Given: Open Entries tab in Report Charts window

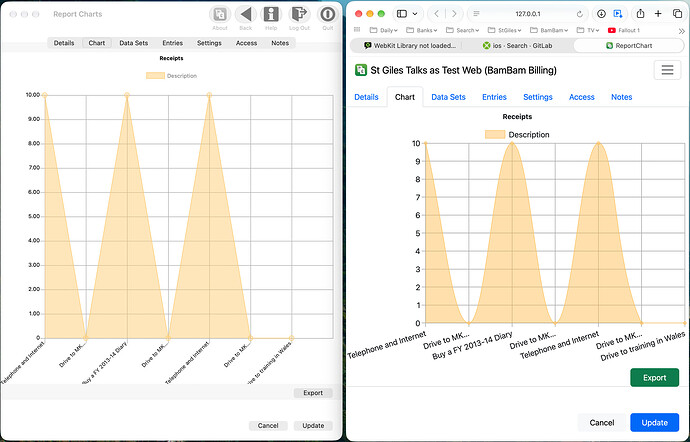Looking at the screenshot, I should pyautogui.click(x=172, y=43).
